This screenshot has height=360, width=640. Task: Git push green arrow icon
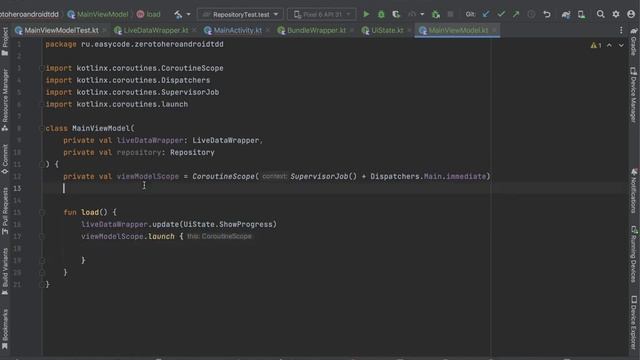tap(516, 14)
